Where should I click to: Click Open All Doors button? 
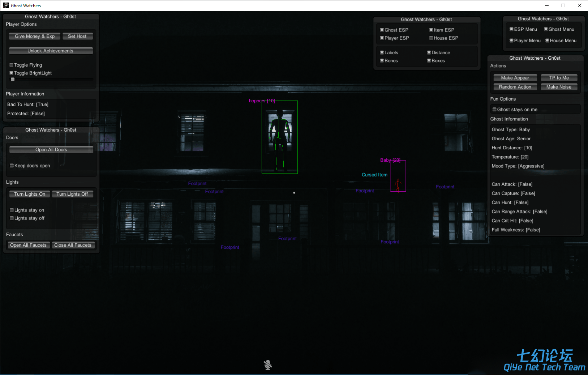pos(51,150)
